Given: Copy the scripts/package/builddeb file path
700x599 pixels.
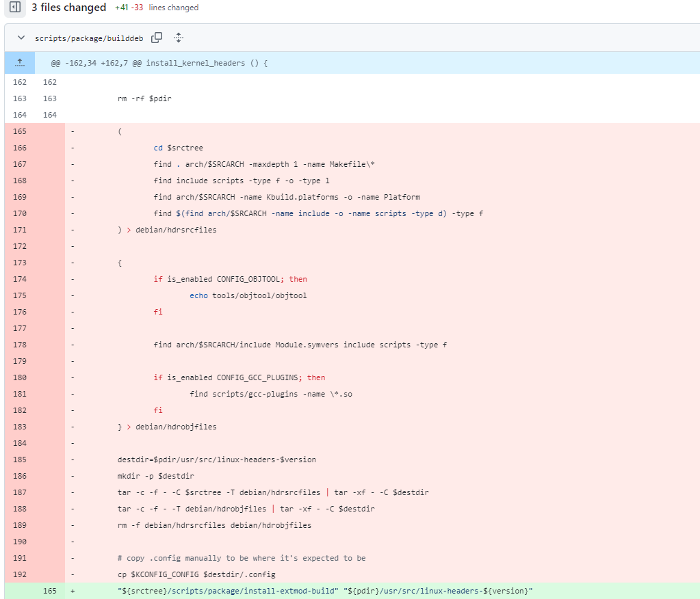Looking at the screenshot, I should pyautogui.click(x=157, y=38).
